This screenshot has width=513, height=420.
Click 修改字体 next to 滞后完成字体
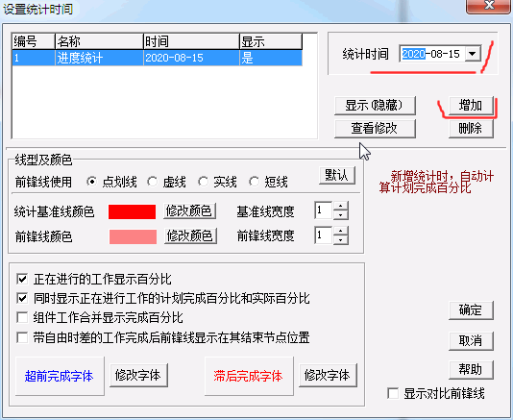pyautogui.click(x=328, y=375)
